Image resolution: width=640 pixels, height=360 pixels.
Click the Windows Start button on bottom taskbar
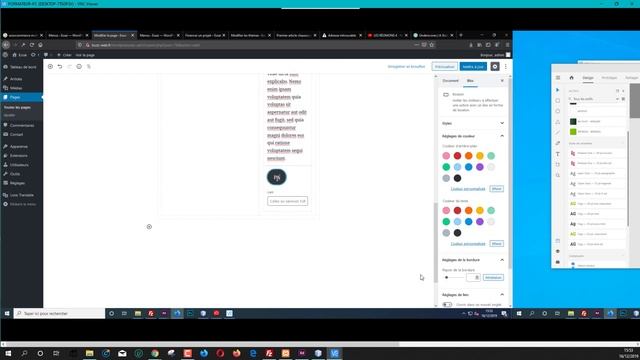pos(7,353)
